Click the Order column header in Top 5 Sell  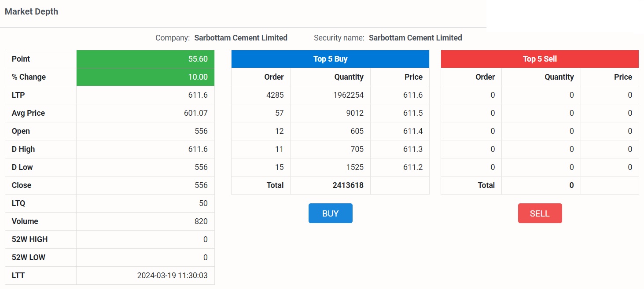(x=485, y=77)
